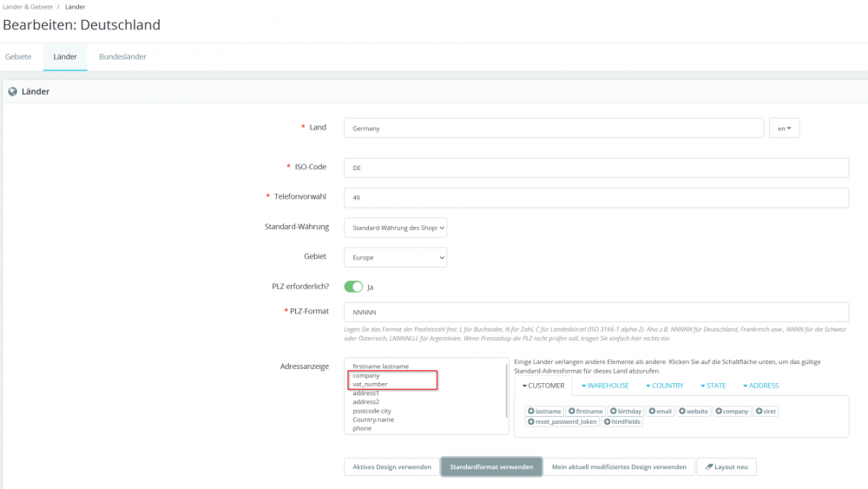Click the 'address1' line in Adressanzeige
Viewport: 868px width, 489px height.
365,393
